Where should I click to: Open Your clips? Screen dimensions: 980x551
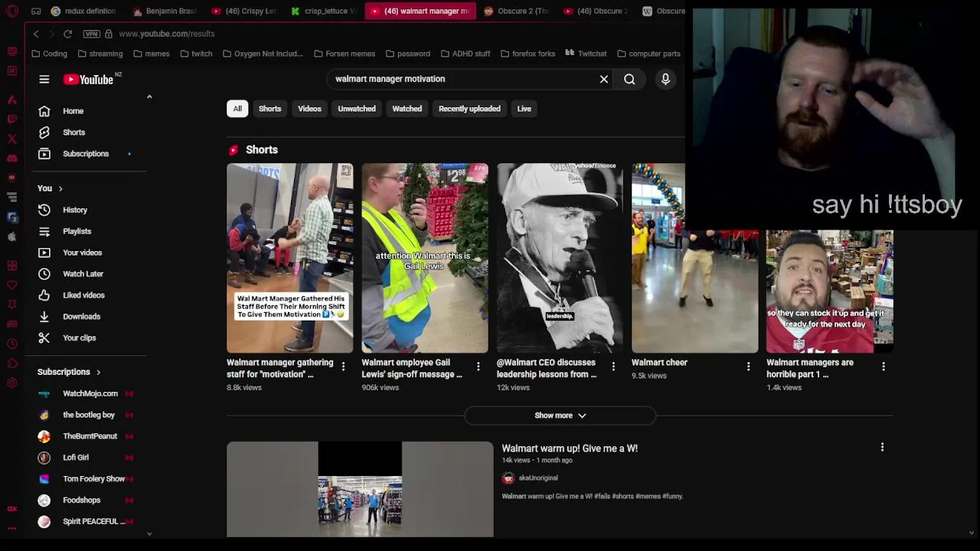[x=79, y=338]
